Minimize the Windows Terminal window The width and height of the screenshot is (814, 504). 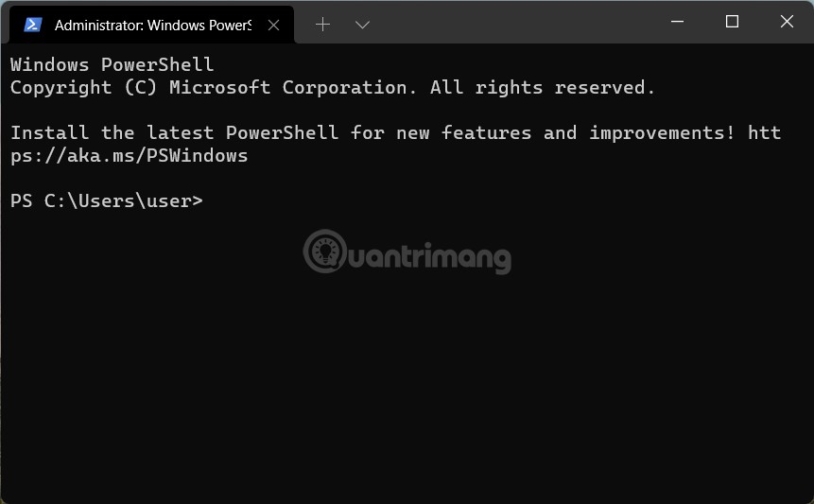click(x=677, y=22)
